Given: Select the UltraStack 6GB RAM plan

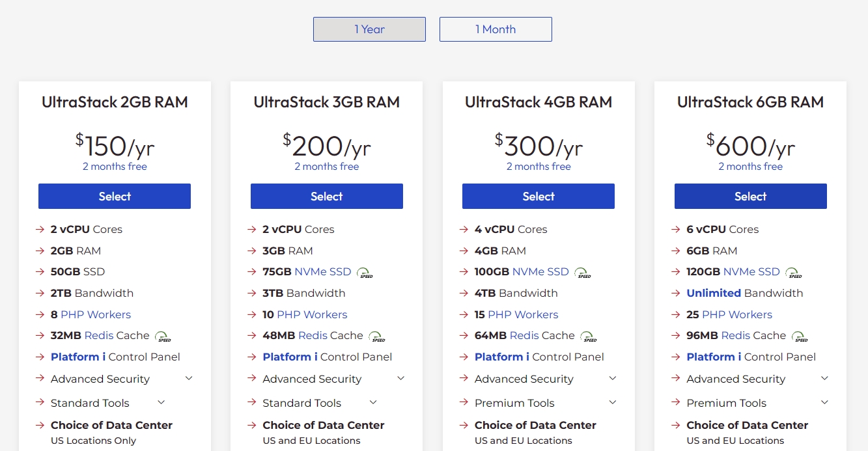Looking at the screenshot, I should [x=750, y=197].
